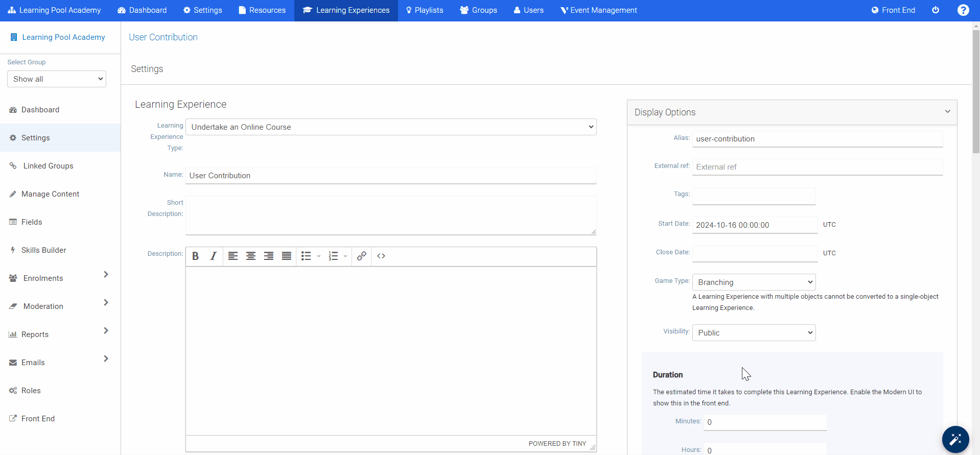Insert bullet list in description editor
Image resolution: width=980 pixels, height=455 pixels.
click(x=306, y=256)
